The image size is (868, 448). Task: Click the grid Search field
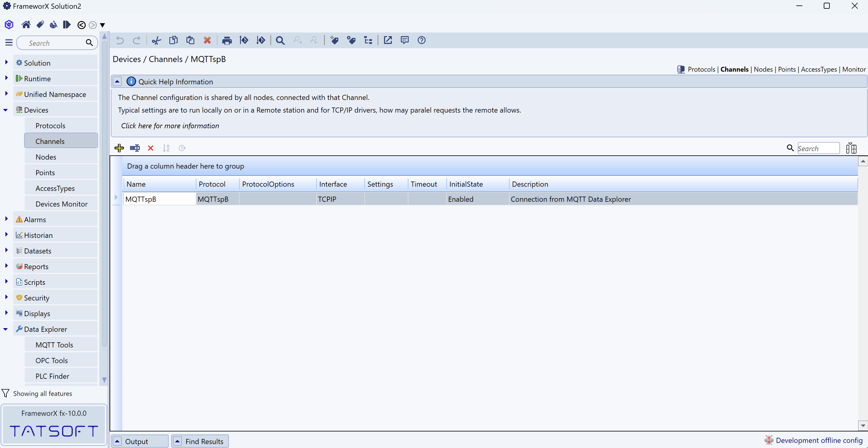[x=819, y=148]
